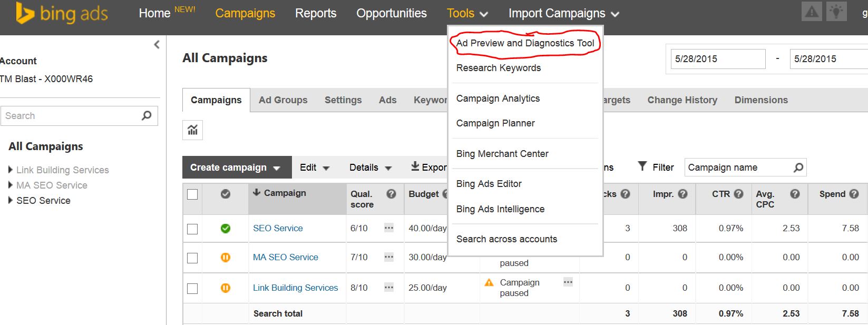Go to Reports in top navigation
This screenshot has width=868, height=325.
pyautogui.click(x=316, y=13)
